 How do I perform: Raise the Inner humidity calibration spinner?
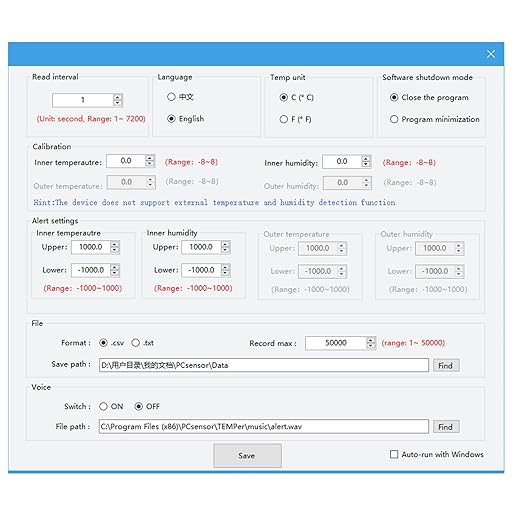[x=366, y=159]
